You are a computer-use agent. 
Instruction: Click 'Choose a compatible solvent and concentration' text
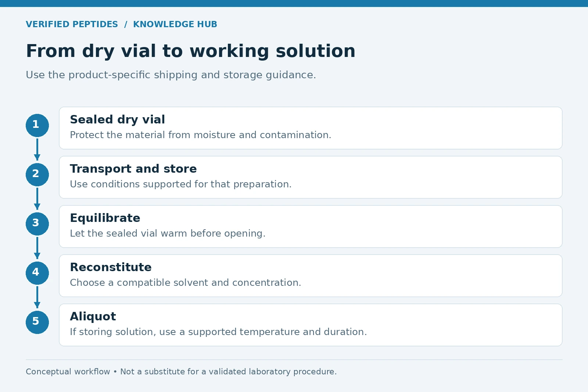(x=185, y=283)
